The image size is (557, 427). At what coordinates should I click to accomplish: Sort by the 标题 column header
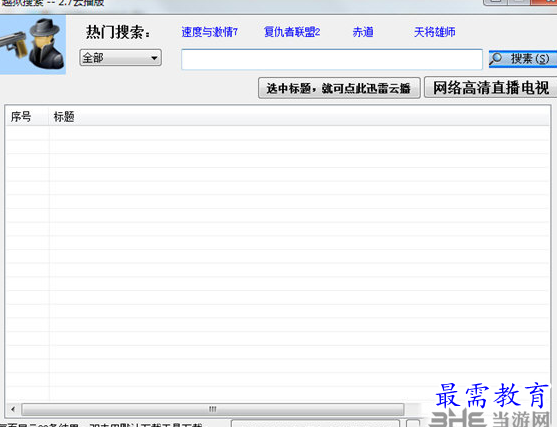[299, 117]
